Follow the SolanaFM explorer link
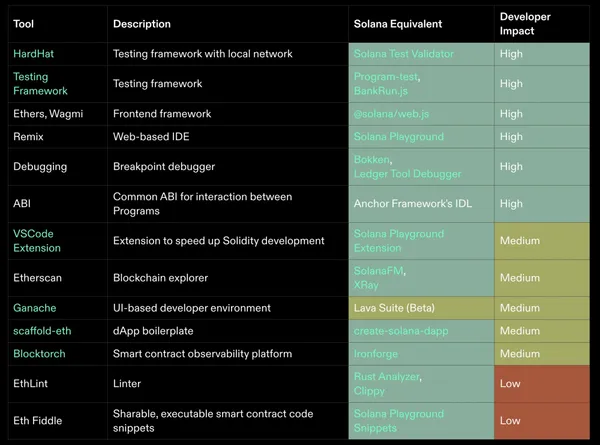The width and height of the screenshot is (600, 445). coord(380,271)
